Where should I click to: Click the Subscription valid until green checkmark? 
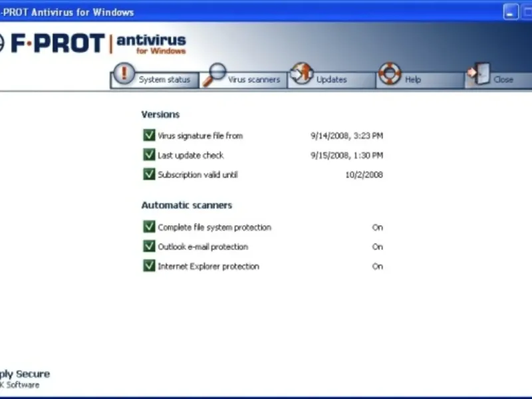[x=149, y=174]
